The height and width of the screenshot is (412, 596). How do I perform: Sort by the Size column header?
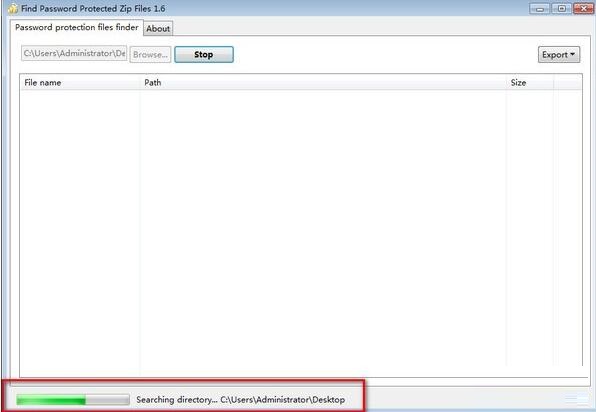530,82
